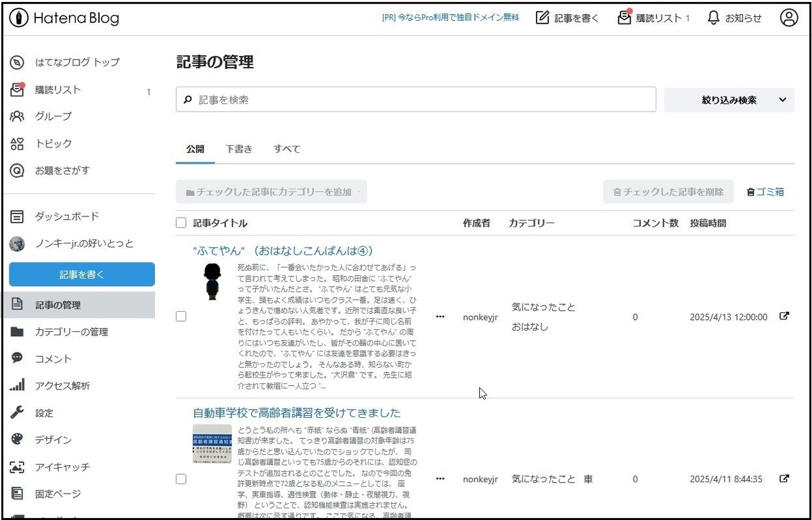Click the 作成者 column header
Screen dimensions: 812x520
477,223
